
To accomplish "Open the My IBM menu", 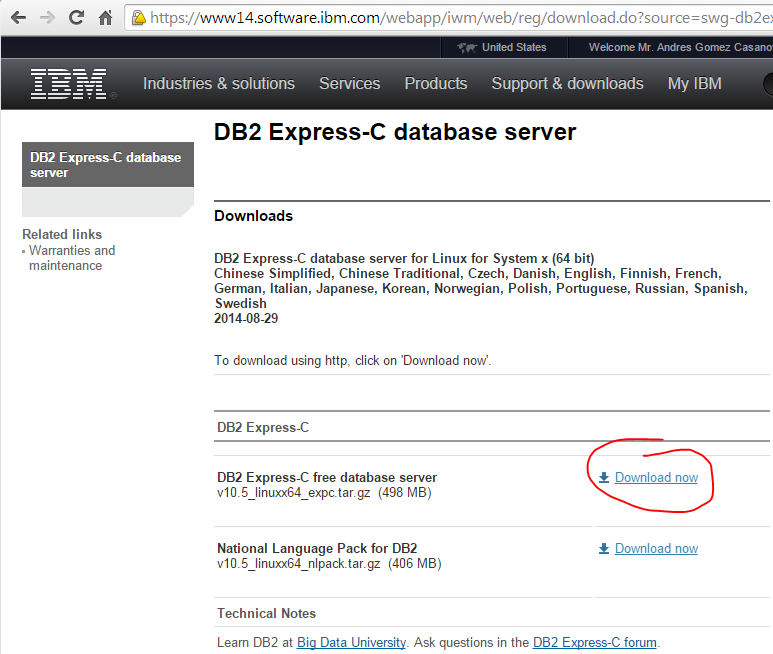I will point(695,84).
